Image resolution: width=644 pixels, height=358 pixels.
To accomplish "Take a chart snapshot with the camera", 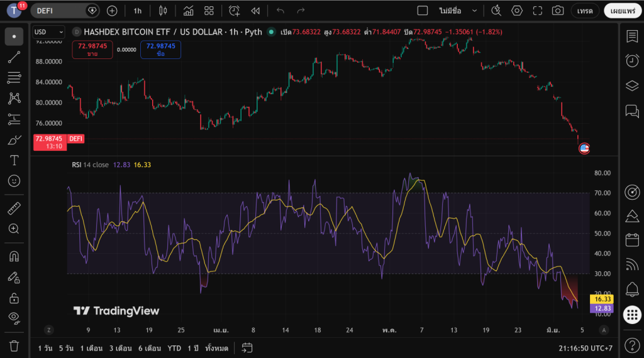I will click(558, 11).
